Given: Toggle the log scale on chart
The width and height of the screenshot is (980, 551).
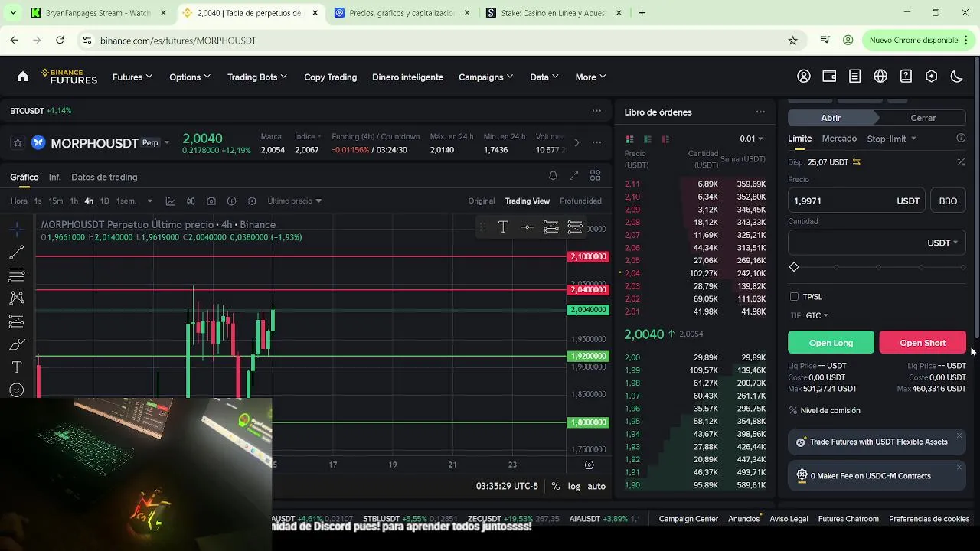Looking at the screenshot, I should (573, 486).
